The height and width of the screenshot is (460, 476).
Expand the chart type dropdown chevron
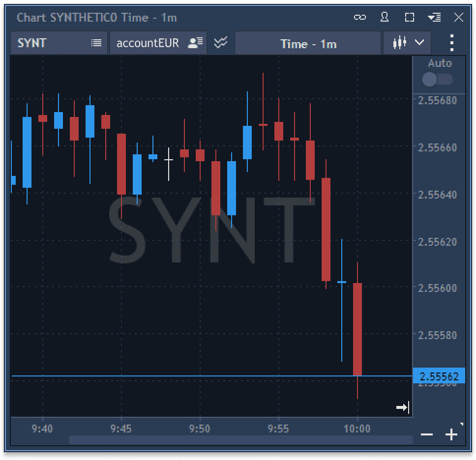(x=419, y=43)
